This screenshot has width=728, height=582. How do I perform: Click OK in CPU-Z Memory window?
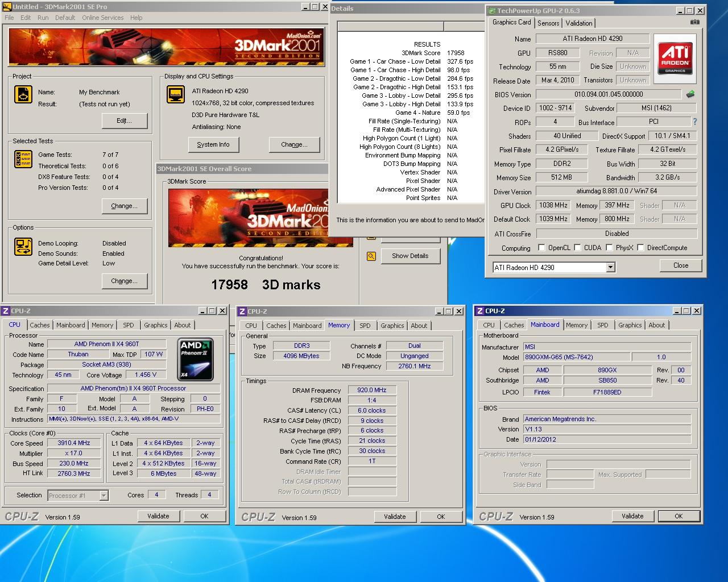441,517
